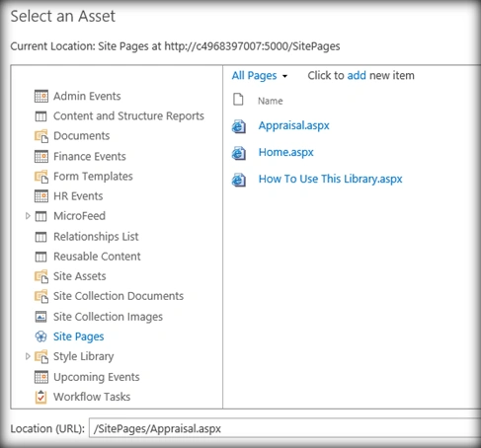Select Site Assets in the tree
481x448 pixels.
pos(80,276)
